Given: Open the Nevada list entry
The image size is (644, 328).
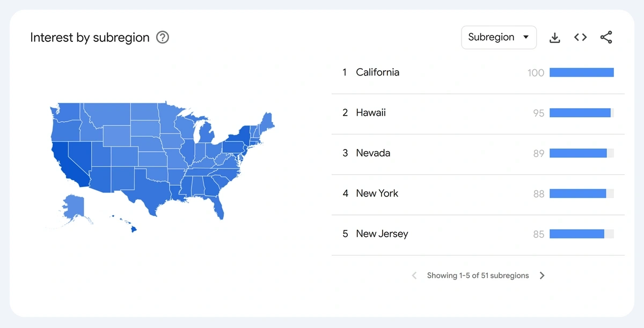Looking at the screenshot, I should point(373,153).
